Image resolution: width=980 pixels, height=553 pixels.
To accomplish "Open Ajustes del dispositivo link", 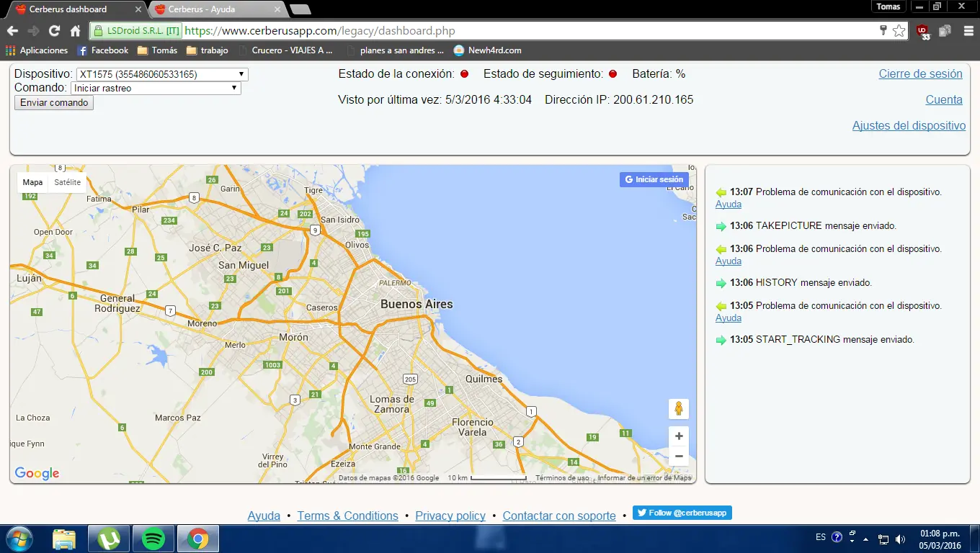I will click(909, 125).
